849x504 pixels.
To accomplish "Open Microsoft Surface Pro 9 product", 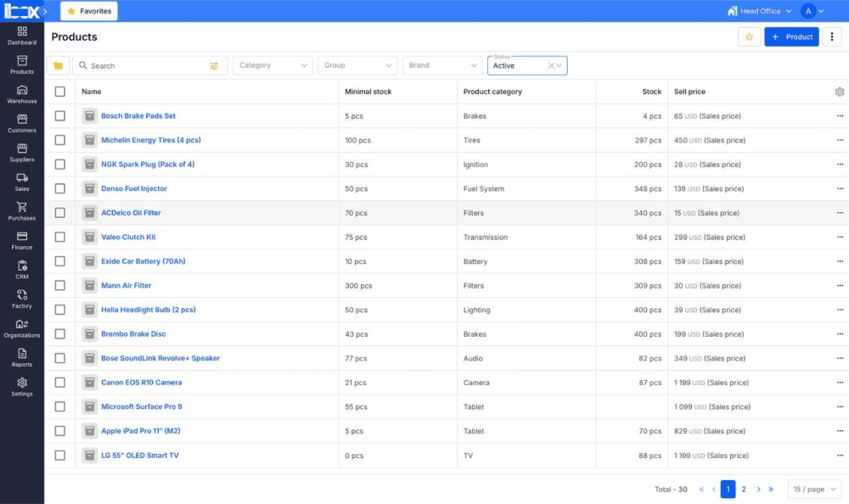I will [x=141, y=406].
